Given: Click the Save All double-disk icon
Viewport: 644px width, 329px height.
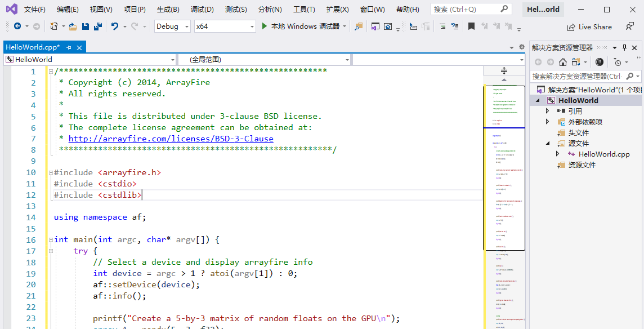Looking at the screenshot, I should click(98, 26).
